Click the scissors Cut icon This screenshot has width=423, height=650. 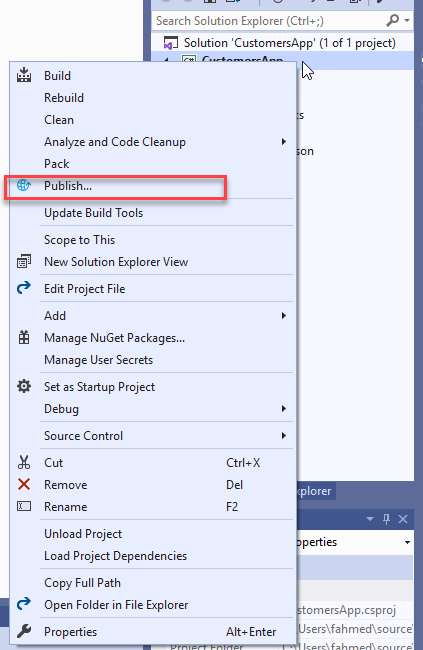(x=24, y=462)
